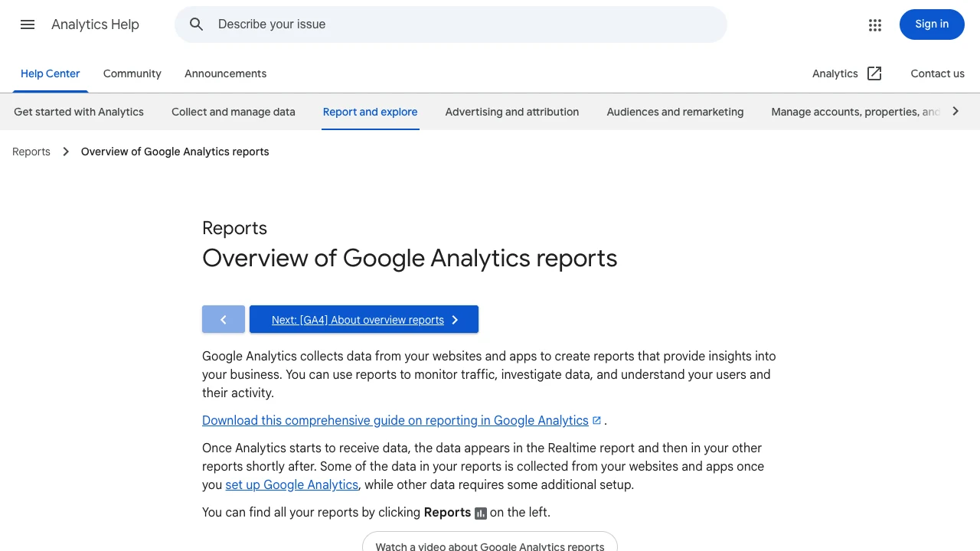Select Advertising and attribution topic
The image size is (980, 551).
(x=512, y=112)
